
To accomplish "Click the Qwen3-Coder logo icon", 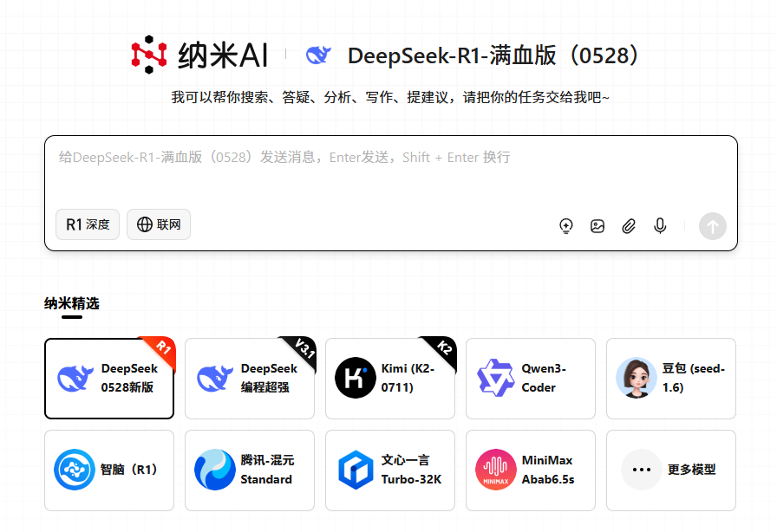I will pyautogui.click(x=495, y=378).
